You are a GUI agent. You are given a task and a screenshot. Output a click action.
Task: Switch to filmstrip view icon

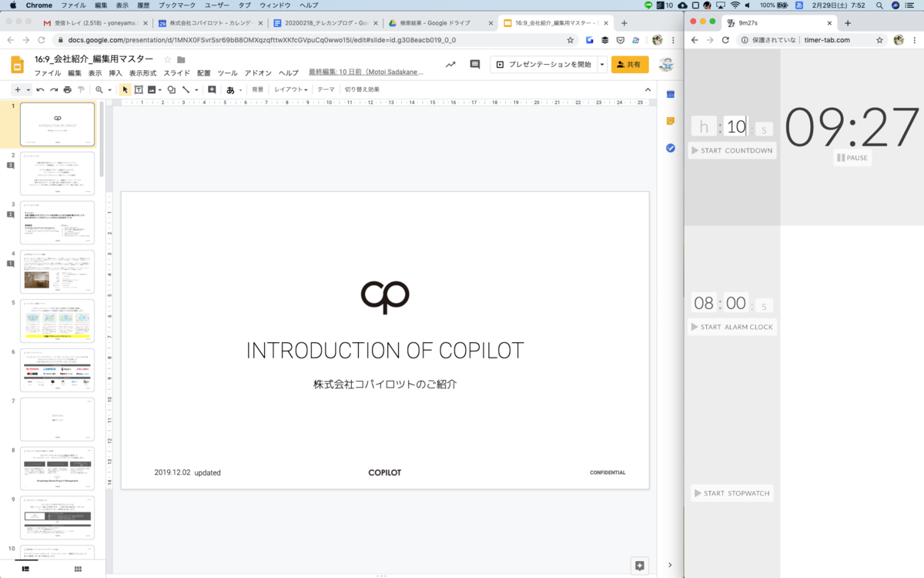[x=26, y=569]
